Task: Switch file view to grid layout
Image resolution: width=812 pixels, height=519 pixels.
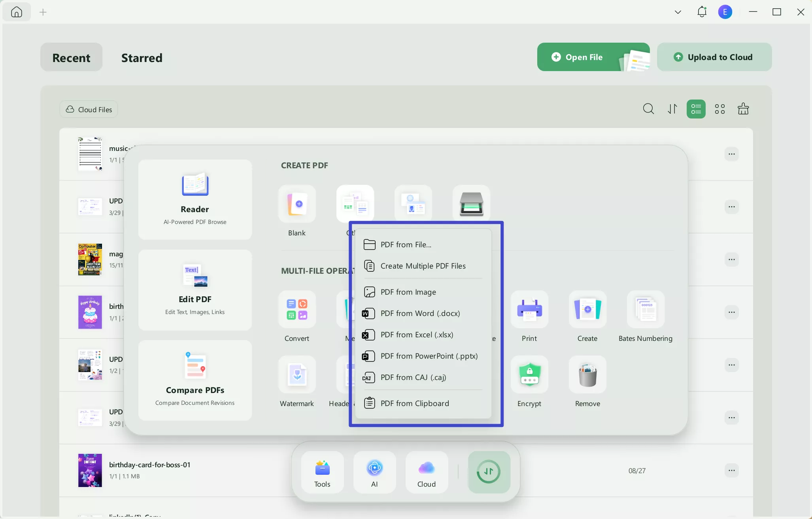Action: point(719,109)
